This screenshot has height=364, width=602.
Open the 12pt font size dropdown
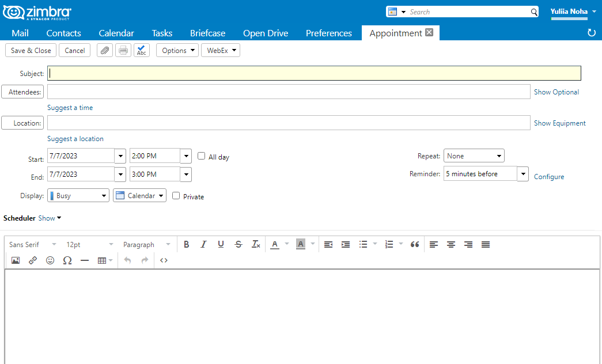point(90,245)
